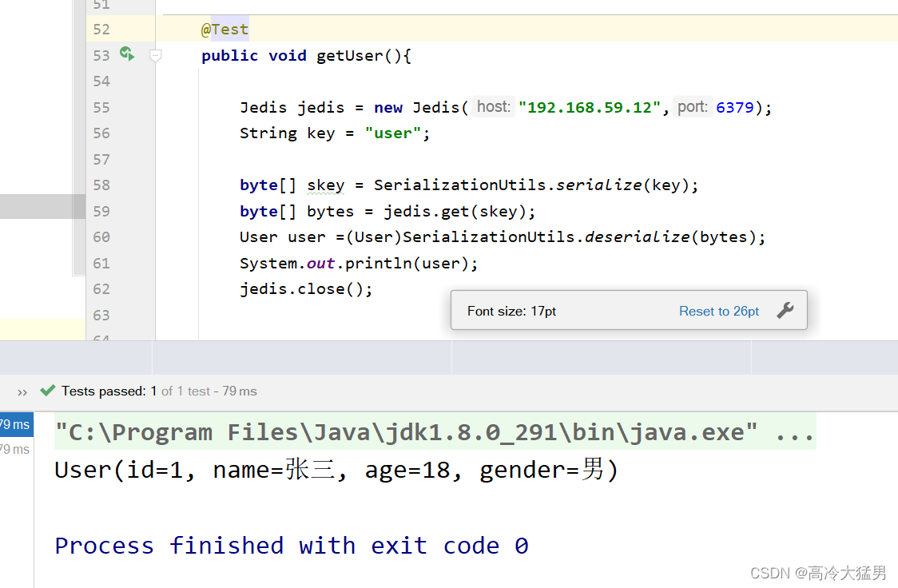Click the SerializationUtils.serialize method call
898x588 pixels.
click(598, 184)
